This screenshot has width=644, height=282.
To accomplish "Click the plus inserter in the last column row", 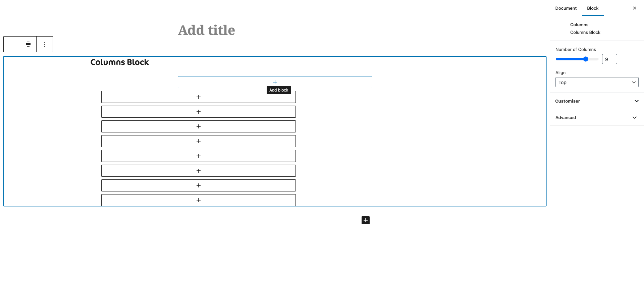I will click(x=199, y=200).
